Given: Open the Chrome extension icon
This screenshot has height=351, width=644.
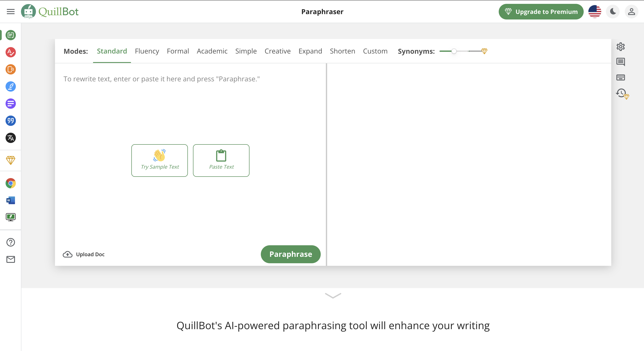Looking at the screenshot, I should tap(10, 183).
